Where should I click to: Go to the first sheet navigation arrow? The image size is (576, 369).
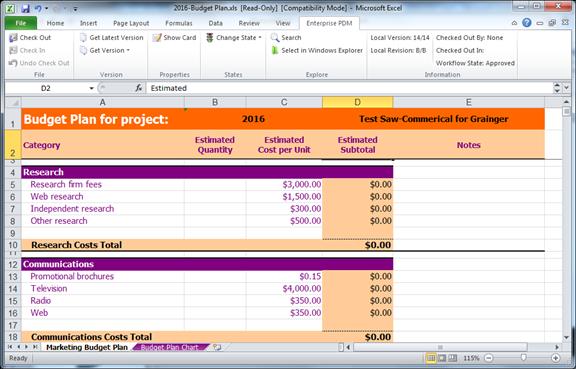coord(10,347)
